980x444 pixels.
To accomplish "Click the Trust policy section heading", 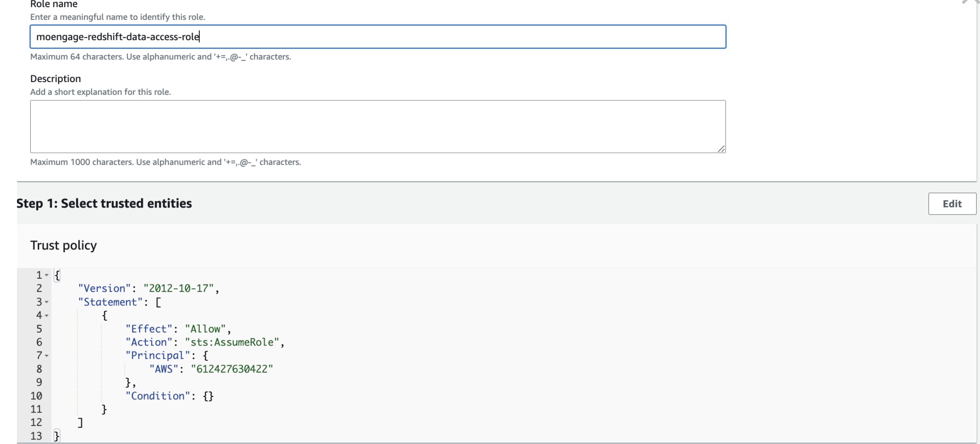I will (x=63, y=246).
